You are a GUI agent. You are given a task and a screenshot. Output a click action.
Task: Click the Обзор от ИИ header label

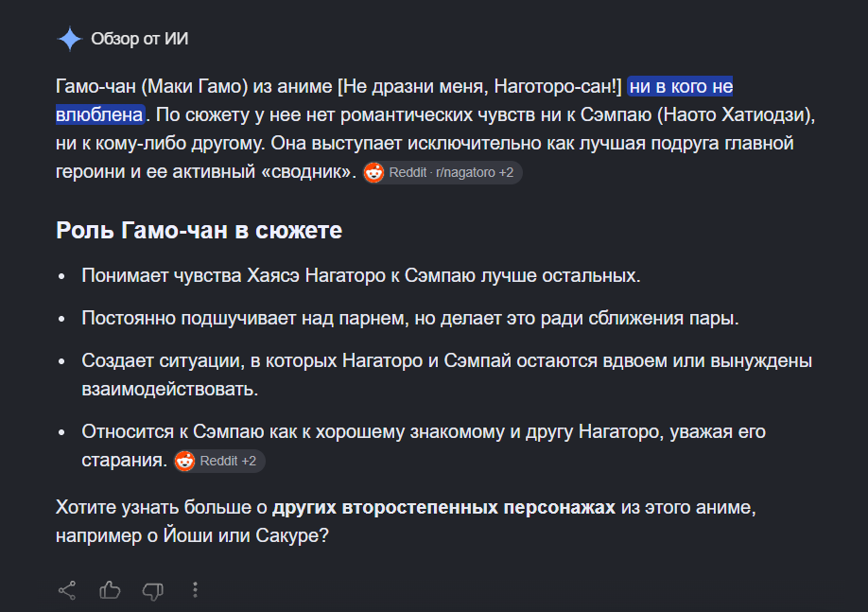click(140, 39)
